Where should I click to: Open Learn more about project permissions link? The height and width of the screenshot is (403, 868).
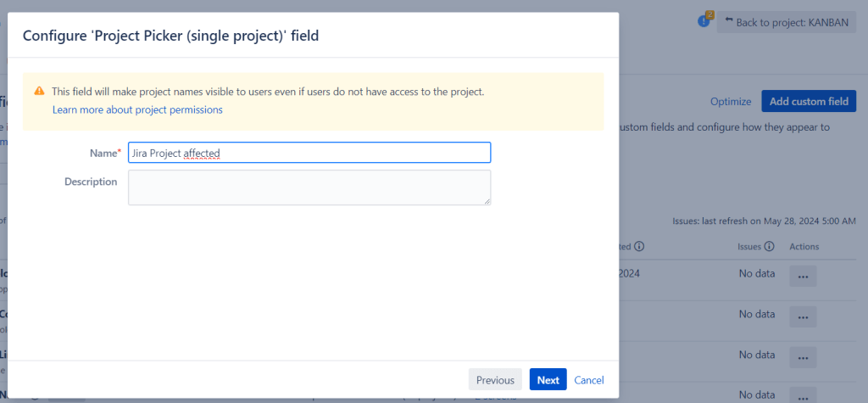click(x=137, y=109)
